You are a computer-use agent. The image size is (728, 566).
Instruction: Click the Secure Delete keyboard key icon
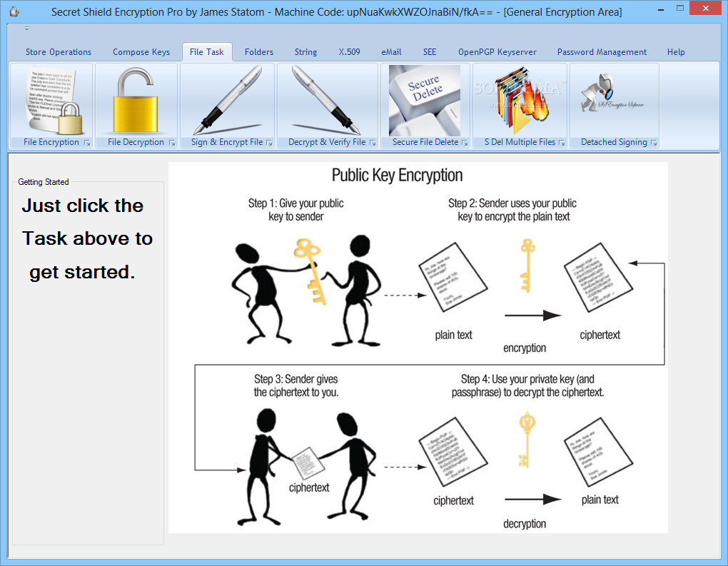(x=425, y=101)
